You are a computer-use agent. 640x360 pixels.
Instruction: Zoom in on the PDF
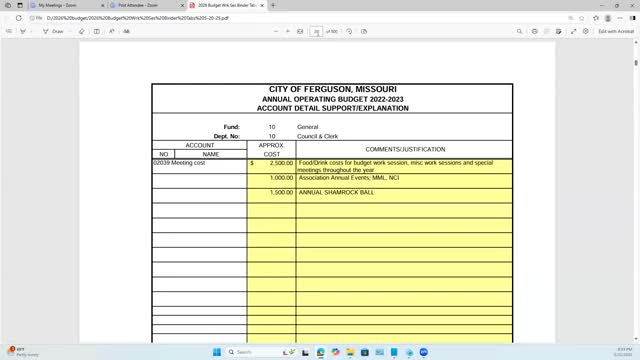point(288,31)
